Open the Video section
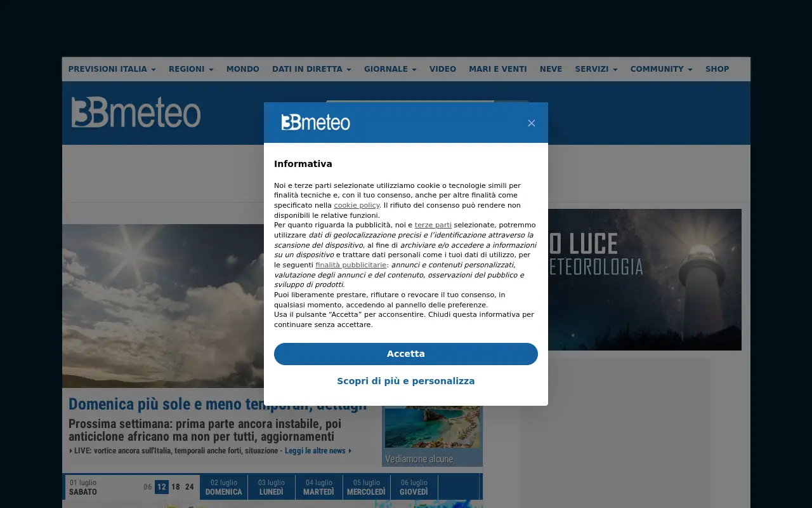Screen dimensions: 812x508 pos(443,69)
